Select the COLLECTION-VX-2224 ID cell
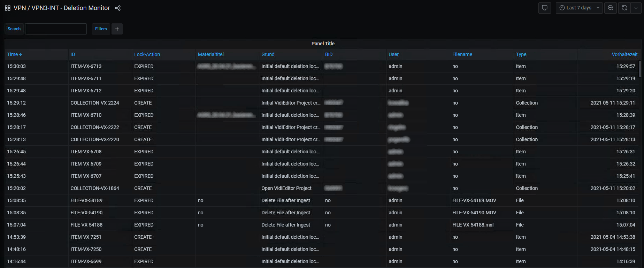 95,103
